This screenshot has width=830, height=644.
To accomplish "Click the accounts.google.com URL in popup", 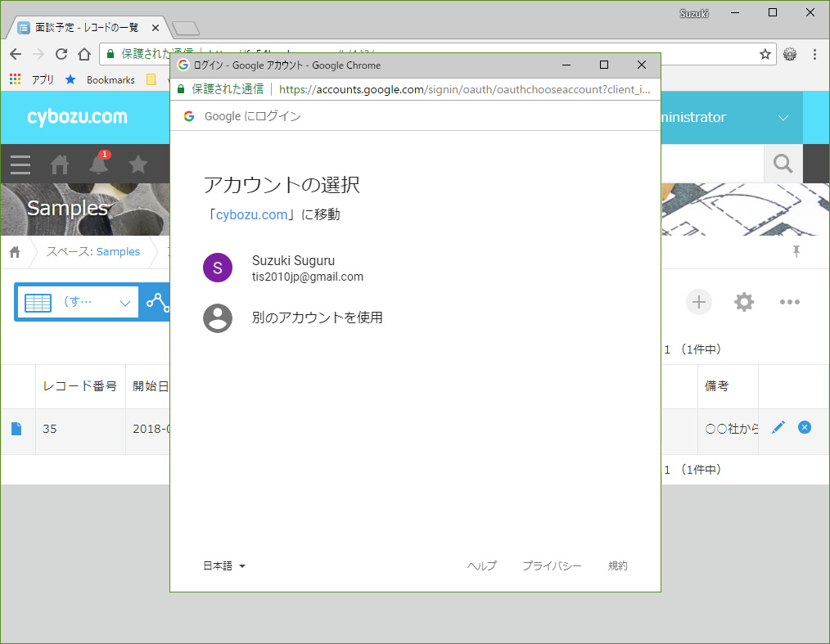I will [464, 89].
